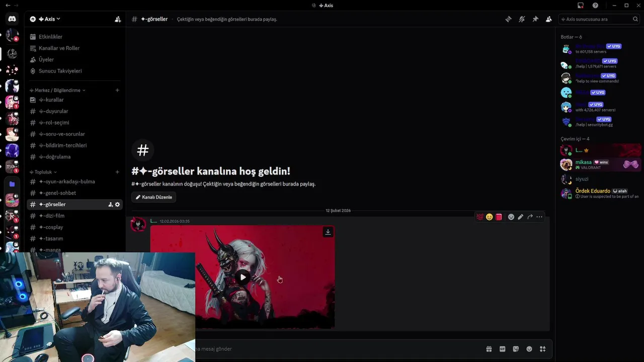Add channel to Topluluk category
The image size is (644, 362).
117,172
